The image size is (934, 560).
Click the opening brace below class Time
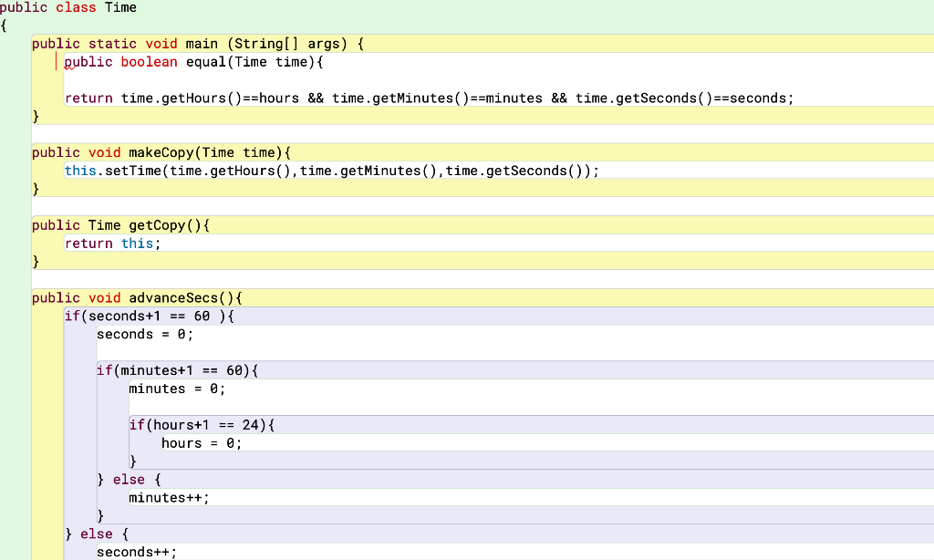(4, 26)
